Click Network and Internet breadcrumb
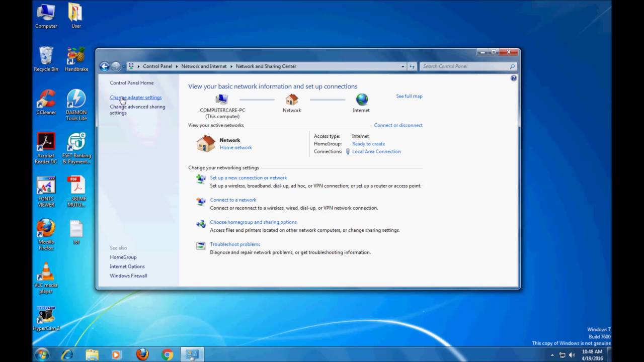 204,66
